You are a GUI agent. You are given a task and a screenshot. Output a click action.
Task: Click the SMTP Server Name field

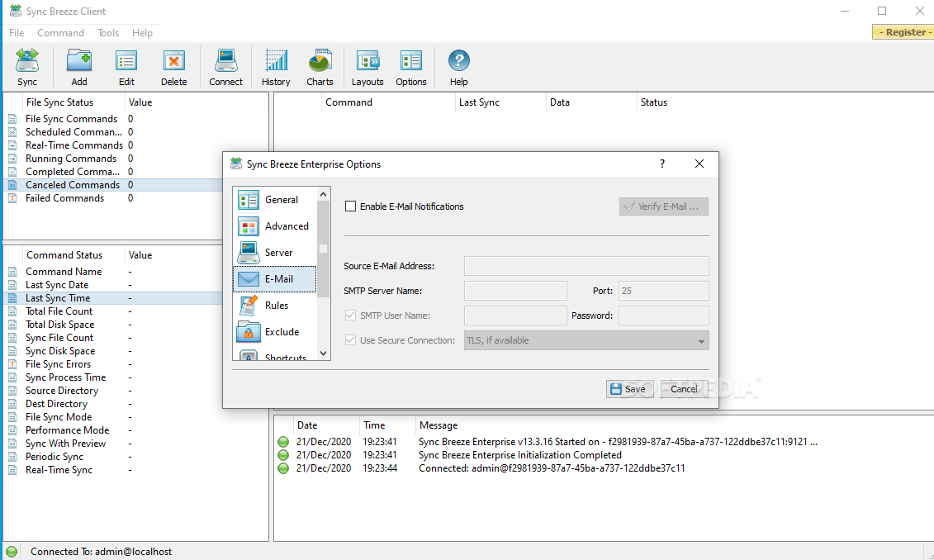(x=515, y=291)
